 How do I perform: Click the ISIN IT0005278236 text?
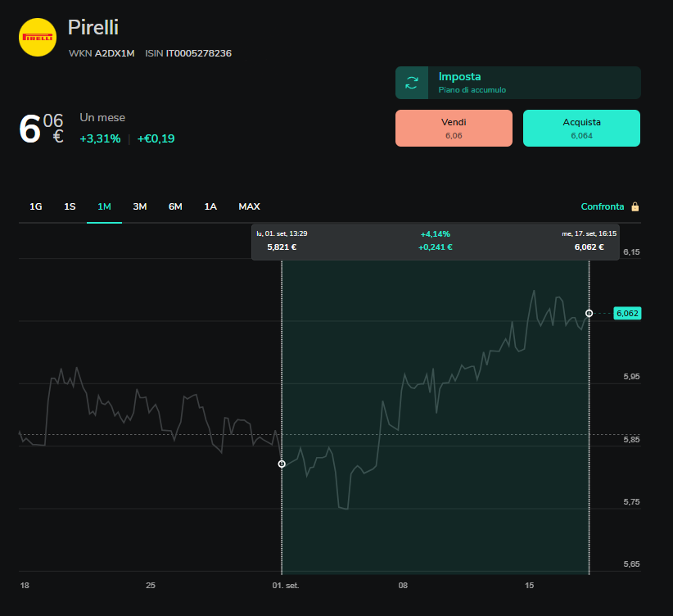tap(188, 53)
